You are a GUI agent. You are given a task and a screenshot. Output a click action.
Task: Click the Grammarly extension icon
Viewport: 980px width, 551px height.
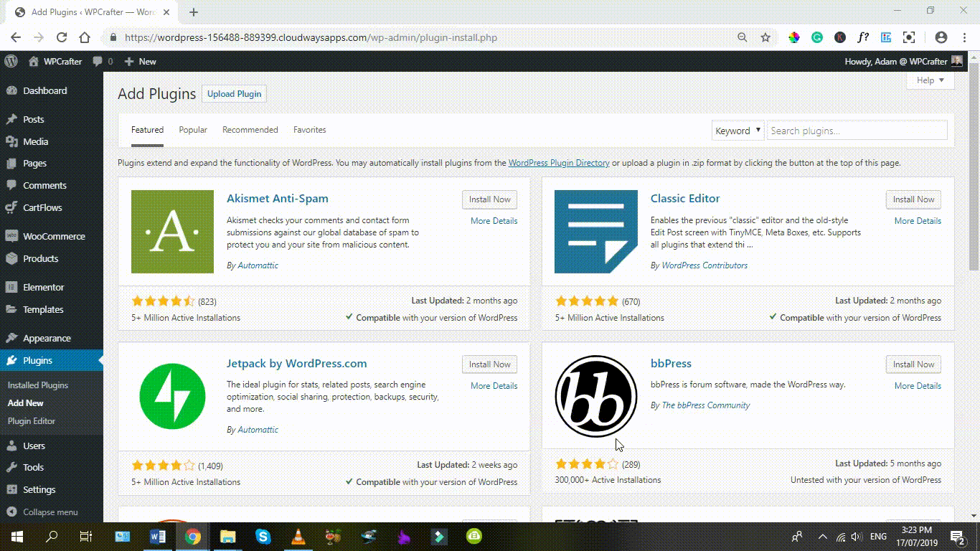(x=817, y=37)
